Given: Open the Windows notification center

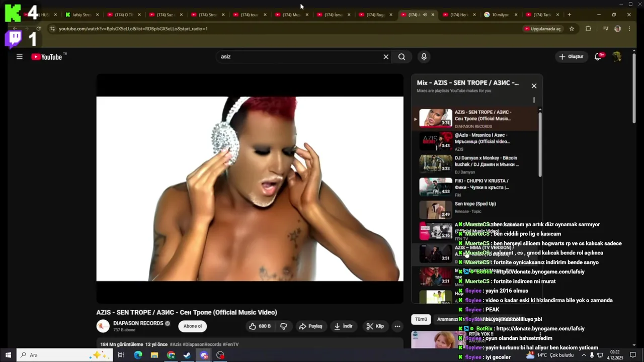Looking at the screenshot, I should click(633, 355).
